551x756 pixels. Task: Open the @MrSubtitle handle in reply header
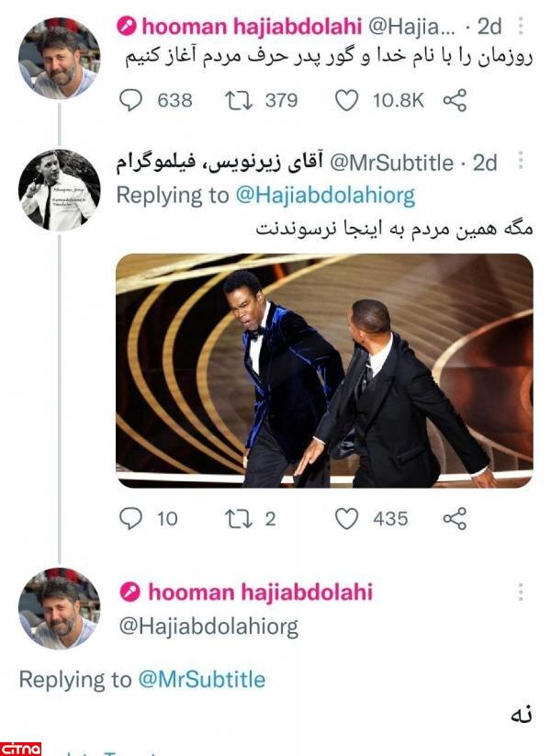click(x=390, y=163)
